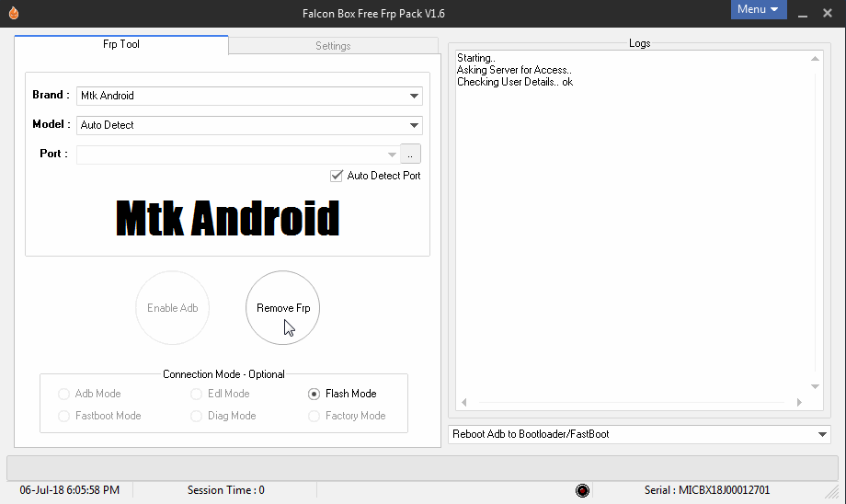Open the Menu dropdown in title bar

759,9
